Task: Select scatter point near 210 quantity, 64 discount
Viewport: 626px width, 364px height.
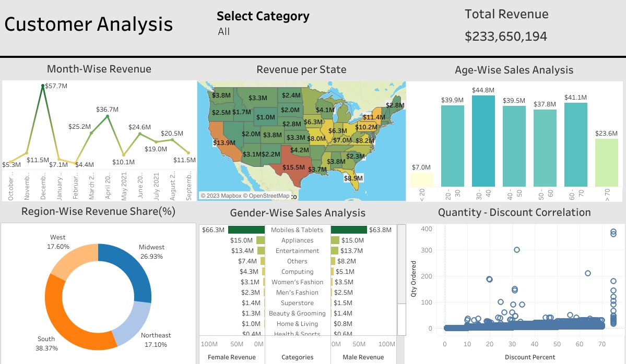Action: click(588, 273)
